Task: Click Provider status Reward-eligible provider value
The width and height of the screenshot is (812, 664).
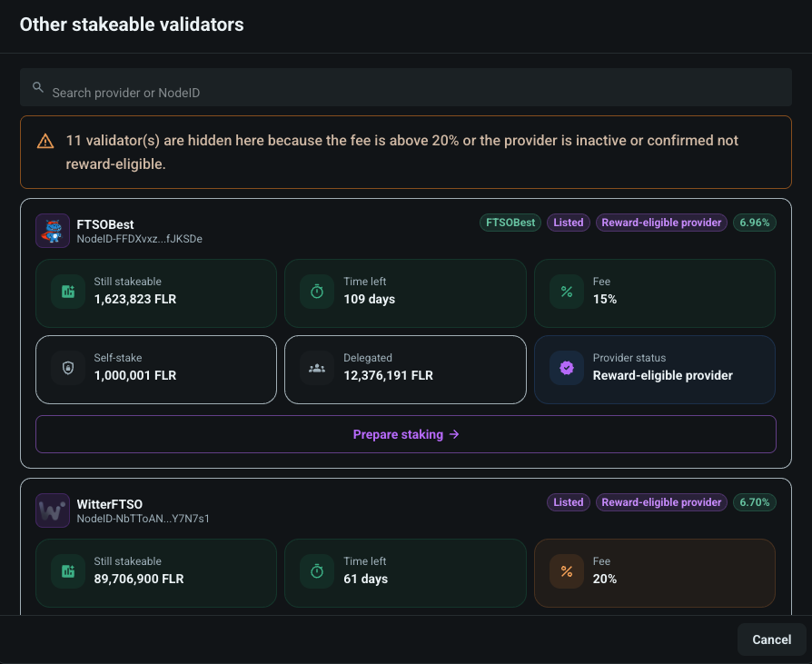Action: click(x=663, y=375)
